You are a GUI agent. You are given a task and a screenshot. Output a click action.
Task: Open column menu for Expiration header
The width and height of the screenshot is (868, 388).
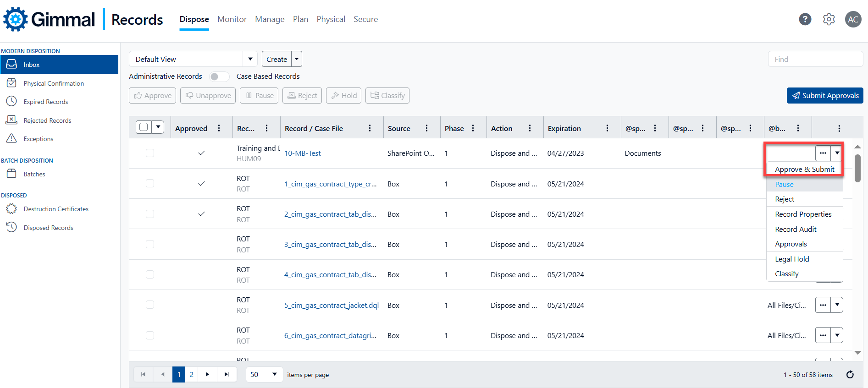click(x=607, y=128)
